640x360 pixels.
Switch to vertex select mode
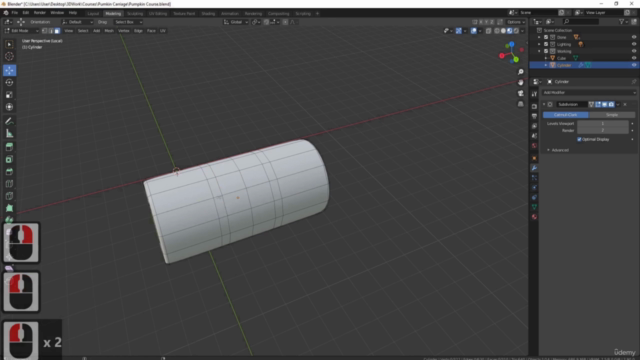[44, 31]
